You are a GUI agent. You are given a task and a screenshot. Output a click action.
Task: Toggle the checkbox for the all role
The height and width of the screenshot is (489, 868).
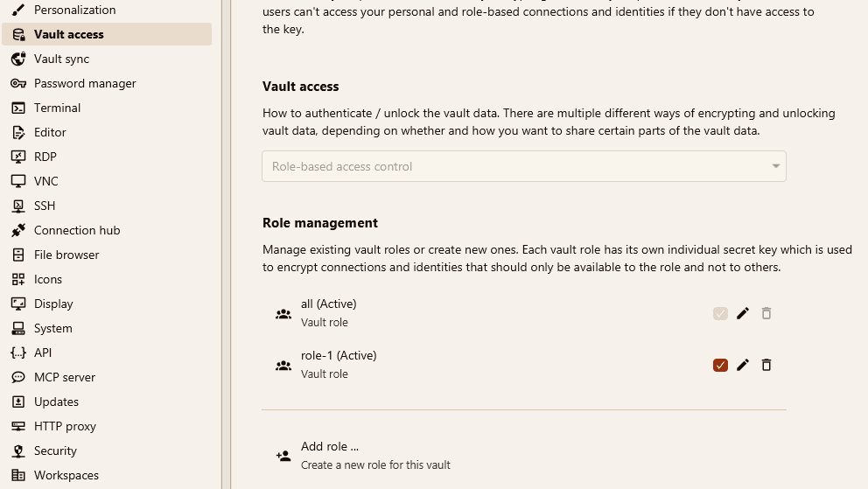[x=720, y=314]
